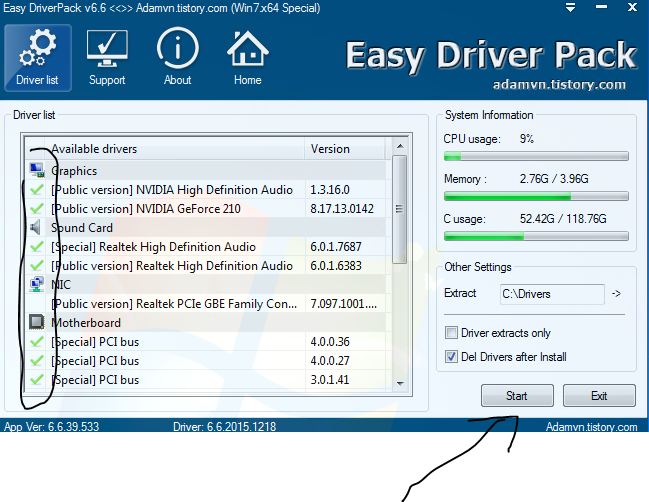The width and height of the screenshot is (649, 502).
Task: Click the Exit button
Action: point(599,396)
